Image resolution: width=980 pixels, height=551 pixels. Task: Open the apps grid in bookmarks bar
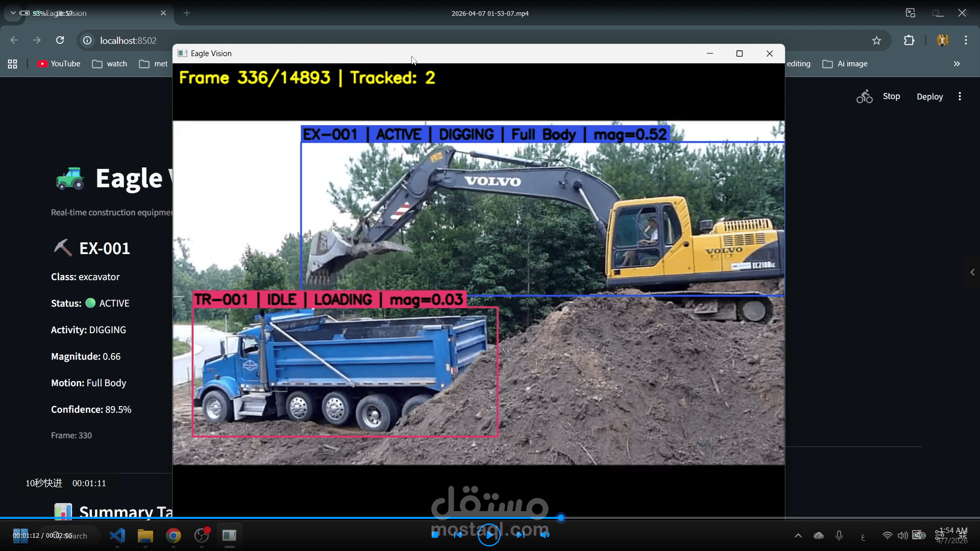(13, 64)
